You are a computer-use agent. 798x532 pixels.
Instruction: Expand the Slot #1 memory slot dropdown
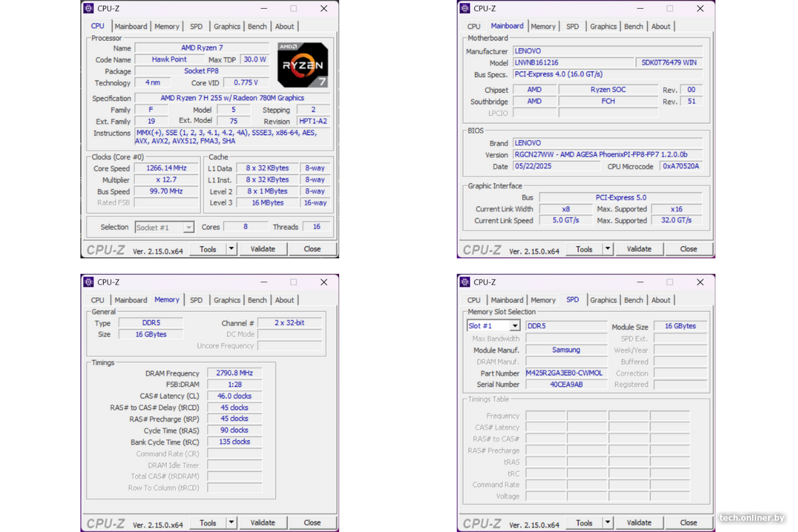[x=514, y=326]
